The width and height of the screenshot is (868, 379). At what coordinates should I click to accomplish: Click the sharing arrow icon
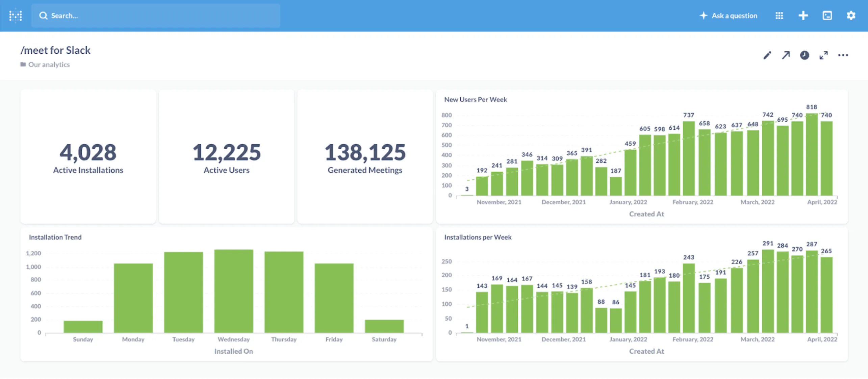(x=786, y=55)
